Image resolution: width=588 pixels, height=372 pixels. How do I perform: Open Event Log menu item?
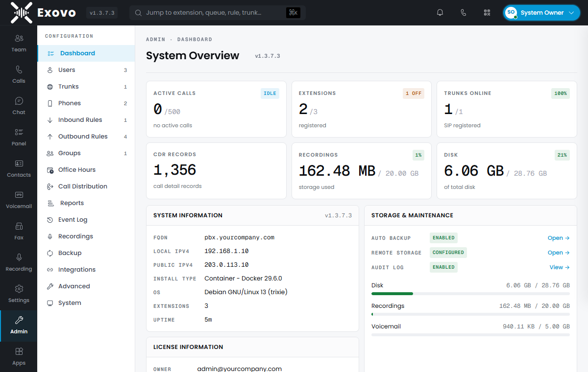coord(86,220)
